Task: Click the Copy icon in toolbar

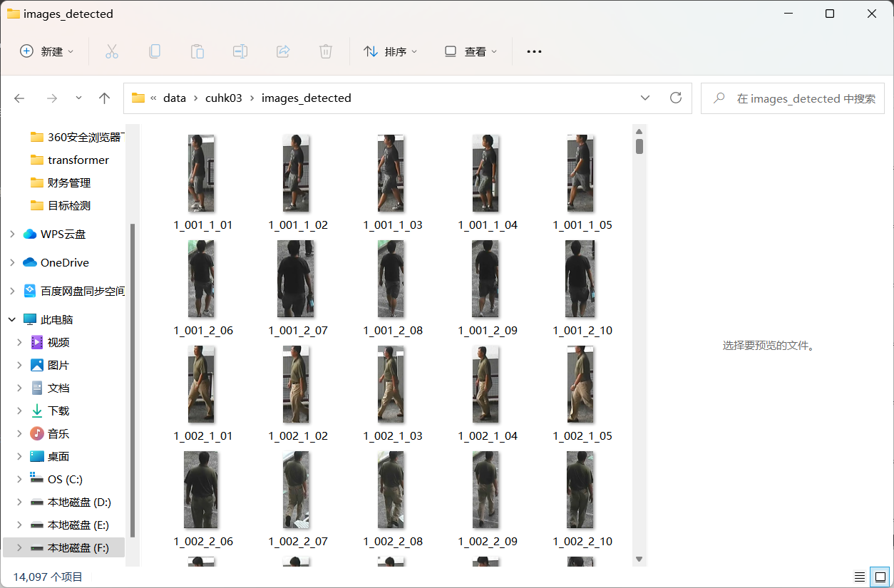Action: pos(154,51)
